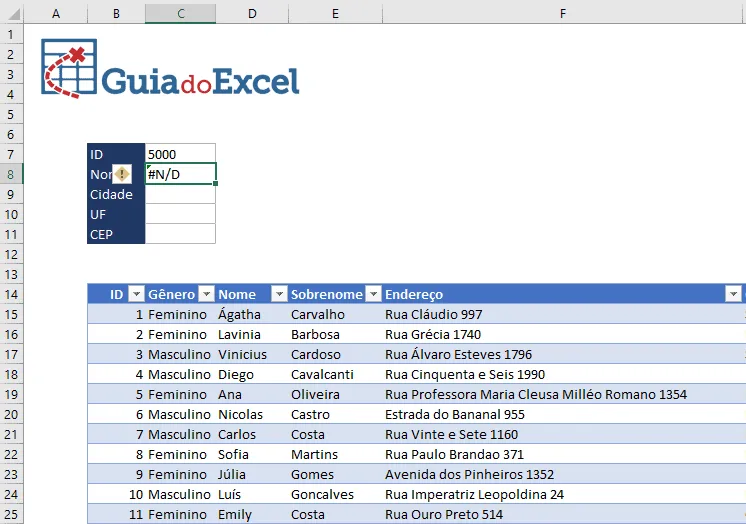Select address Rua Cláudio 997
The width and height of the screenshot is (746, 524).
[563, 314]
